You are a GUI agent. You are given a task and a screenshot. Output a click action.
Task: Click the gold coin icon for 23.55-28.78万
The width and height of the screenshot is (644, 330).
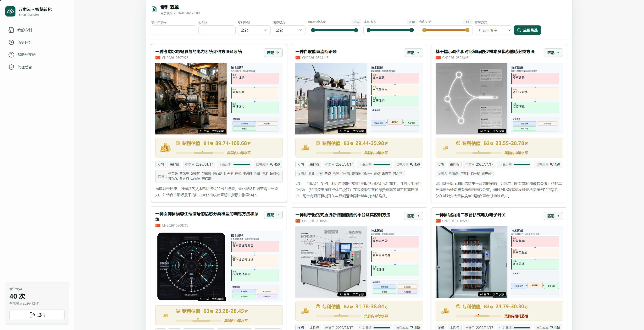(446, 148)
